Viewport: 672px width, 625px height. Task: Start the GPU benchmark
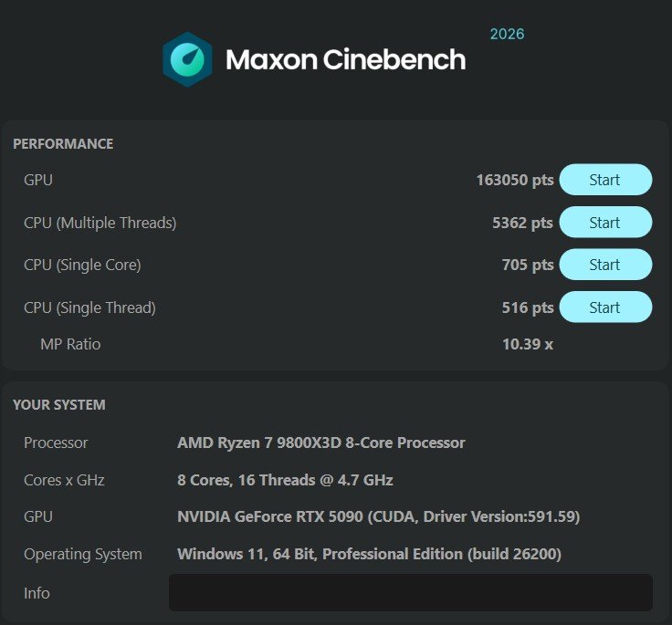point(605,180)
